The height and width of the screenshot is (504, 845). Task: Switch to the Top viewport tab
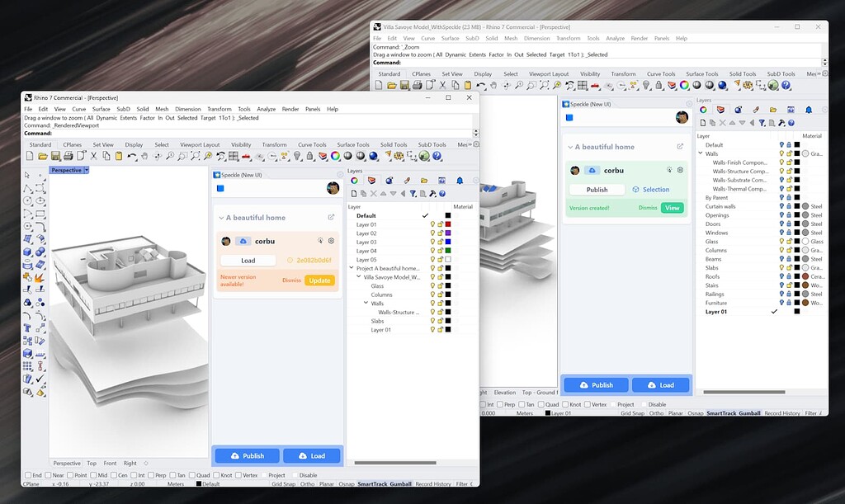(92, 463)
